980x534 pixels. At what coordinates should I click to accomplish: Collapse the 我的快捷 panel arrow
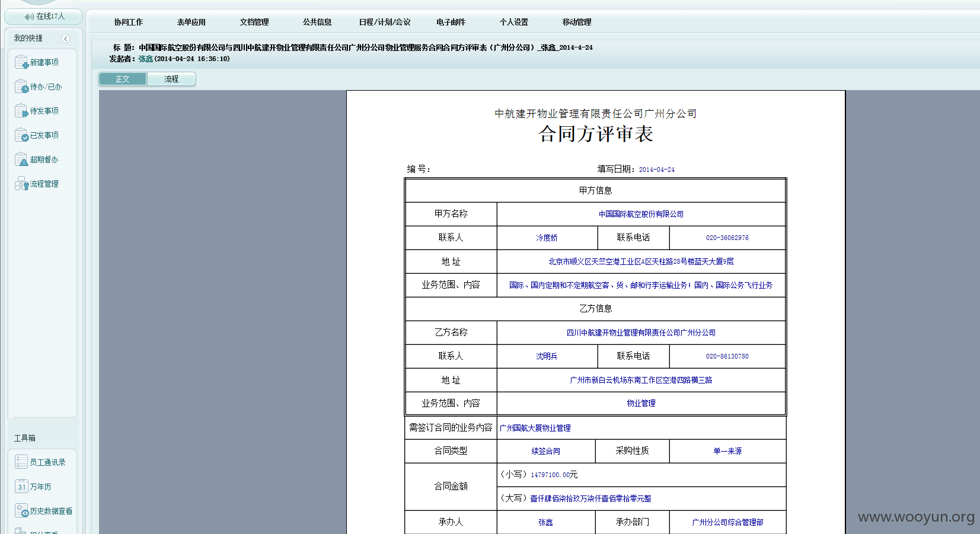click(x=66, y=39)
